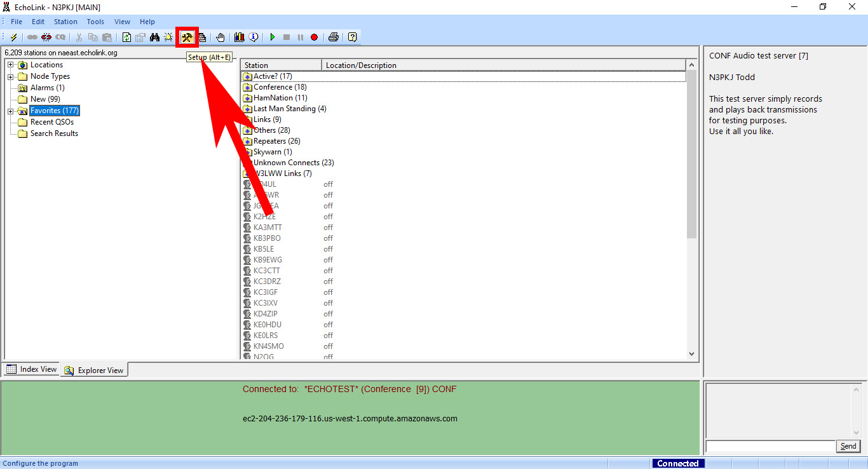
Task: Click the lightning bolt Transmit toolbar icon
Action: pyautogui.click(x=14, y=37)
